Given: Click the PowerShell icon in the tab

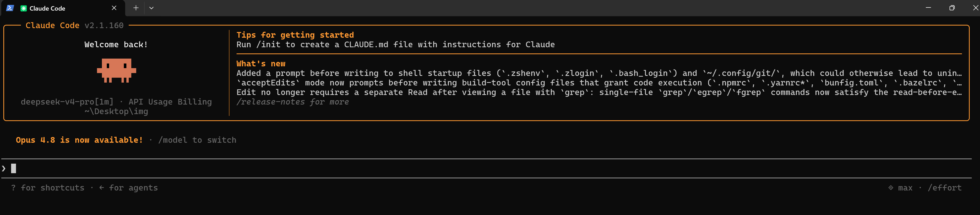Looking at the screenshot, I should pyautogui.click(x=10, y=8).
